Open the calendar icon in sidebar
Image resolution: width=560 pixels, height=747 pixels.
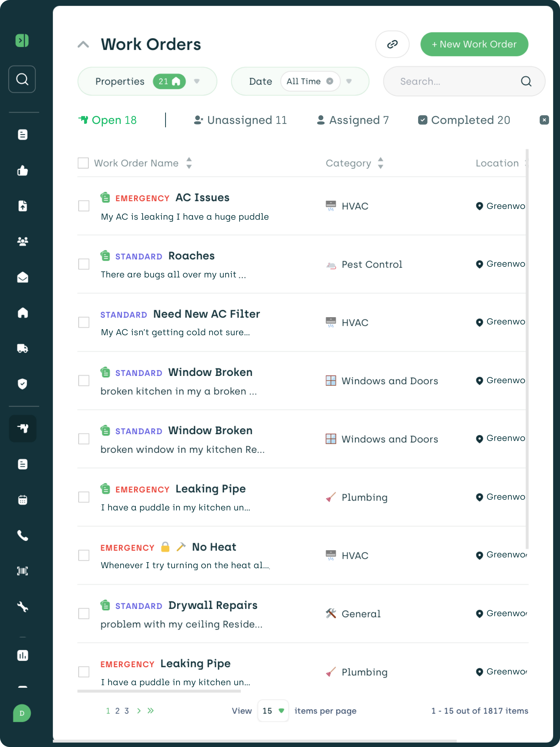click(x=23, y=500)
